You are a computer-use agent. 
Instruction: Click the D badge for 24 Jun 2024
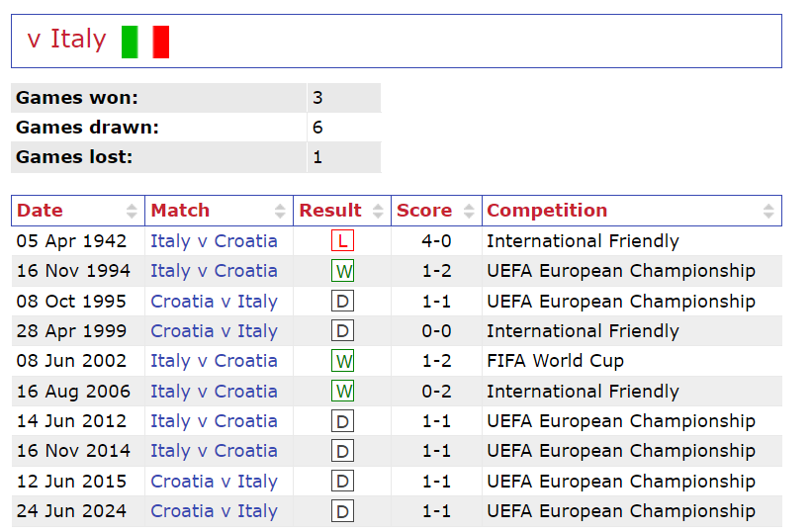[342, 511]
